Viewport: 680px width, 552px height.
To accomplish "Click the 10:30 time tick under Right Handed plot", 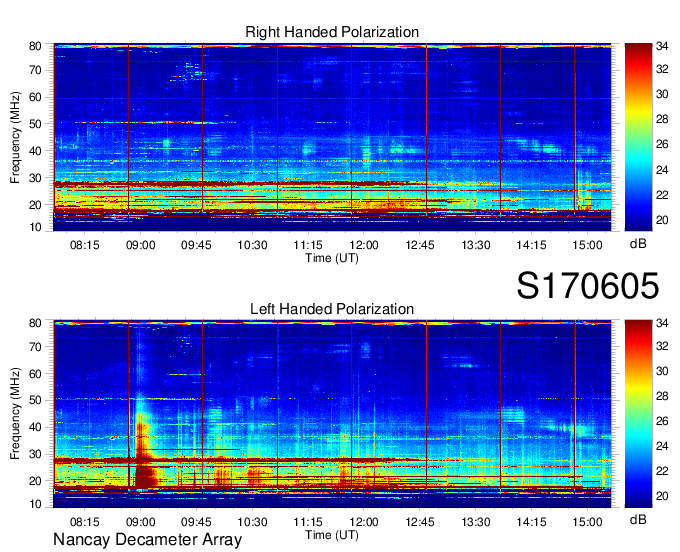I will [x=252, y=245].
